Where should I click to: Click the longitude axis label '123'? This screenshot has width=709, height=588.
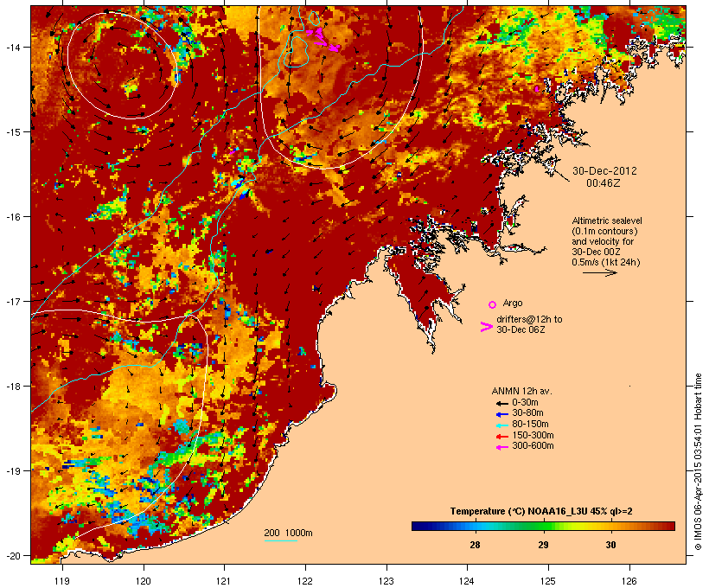coord(386,581)
